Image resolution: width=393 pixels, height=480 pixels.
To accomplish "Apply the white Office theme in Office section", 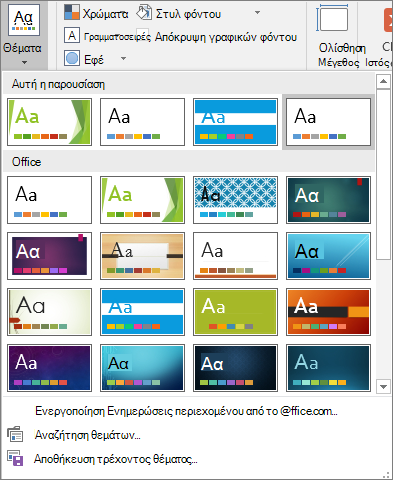I will (x=49, y=200).
